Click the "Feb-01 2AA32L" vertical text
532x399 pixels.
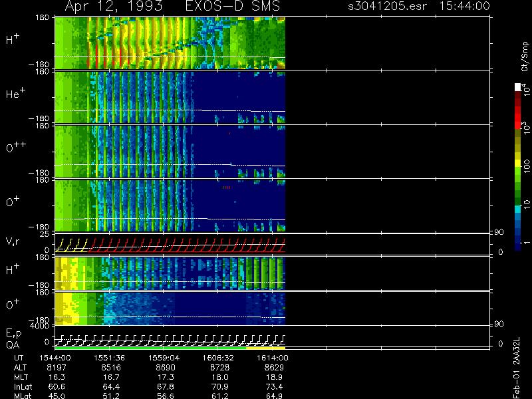517,368
